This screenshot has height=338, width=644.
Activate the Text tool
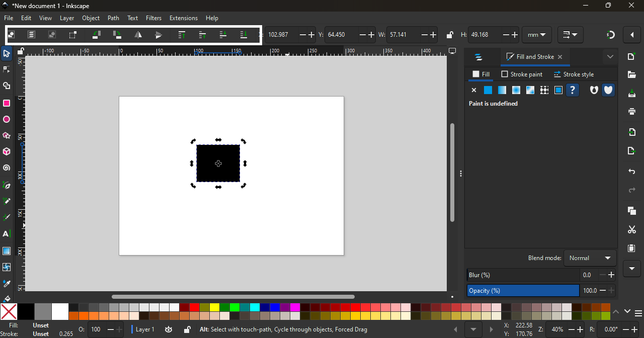[x=7, y=234]
